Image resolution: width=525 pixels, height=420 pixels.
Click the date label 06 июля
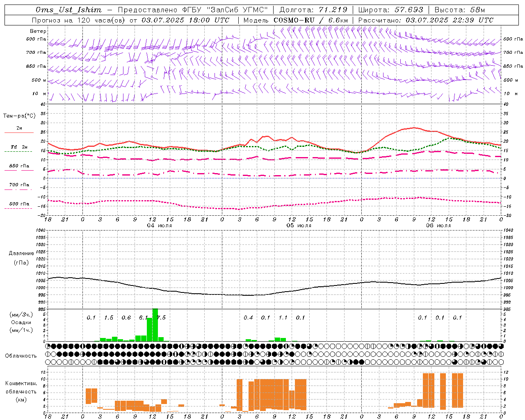coord(438,226)
